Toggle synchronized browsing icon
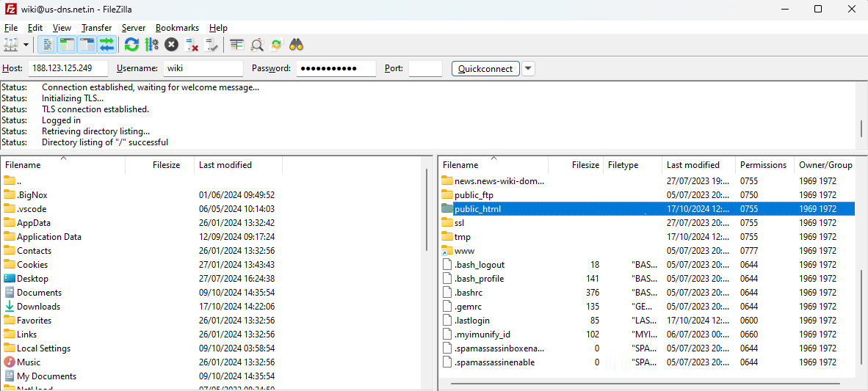This screenshot has width=868, height=391. (x=276, y=45)
